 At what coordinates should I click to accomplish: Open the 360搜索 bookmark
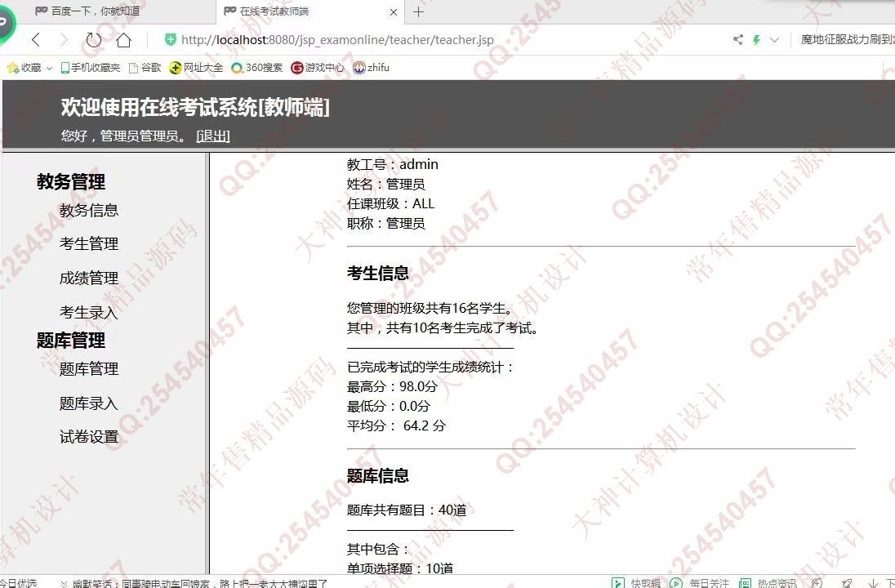click(257, 67)
